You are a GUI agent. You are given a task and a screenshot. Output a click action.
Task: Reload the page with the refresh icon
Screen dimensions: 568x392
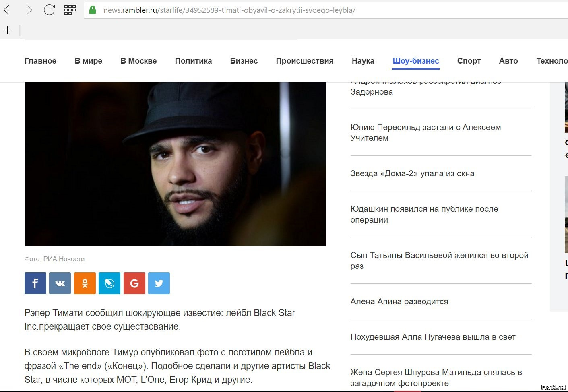49,10
